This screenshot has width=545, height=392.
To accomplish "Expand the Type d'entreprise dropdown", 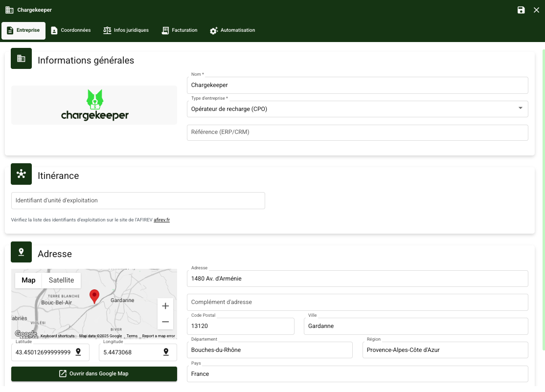I will (x=520, y=109).
